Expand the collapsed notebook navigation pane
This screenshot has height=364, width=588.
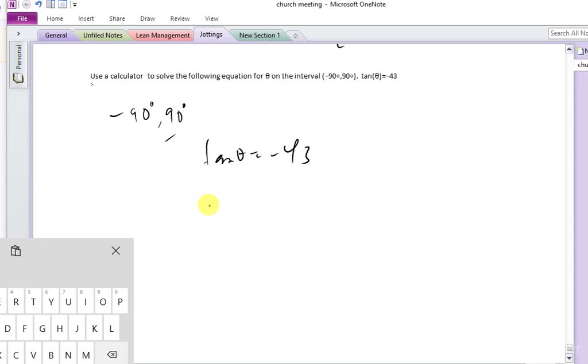[x=19, y=33]
